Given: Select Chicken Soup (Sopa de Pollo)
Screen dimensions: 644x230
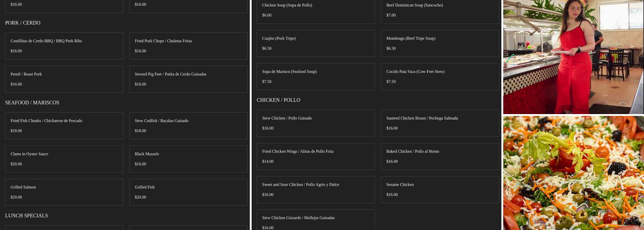Looking at the screenshot, I should [316, 11].
